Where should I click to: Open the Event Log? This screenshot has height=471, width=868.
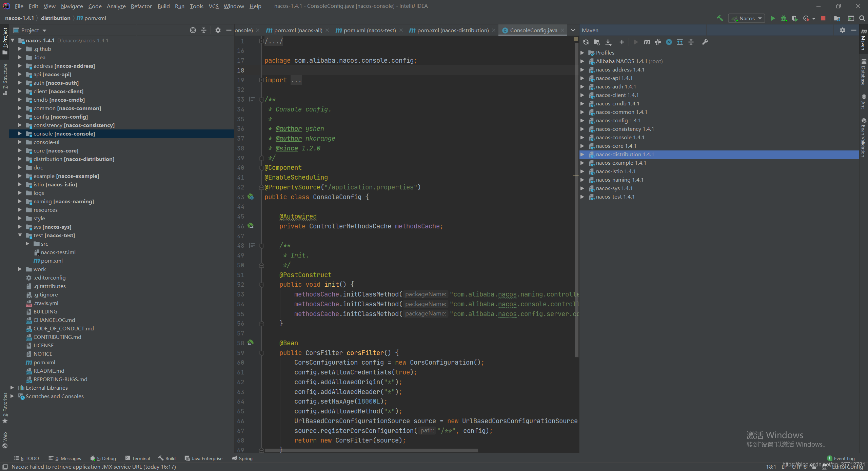pos(841,458)
